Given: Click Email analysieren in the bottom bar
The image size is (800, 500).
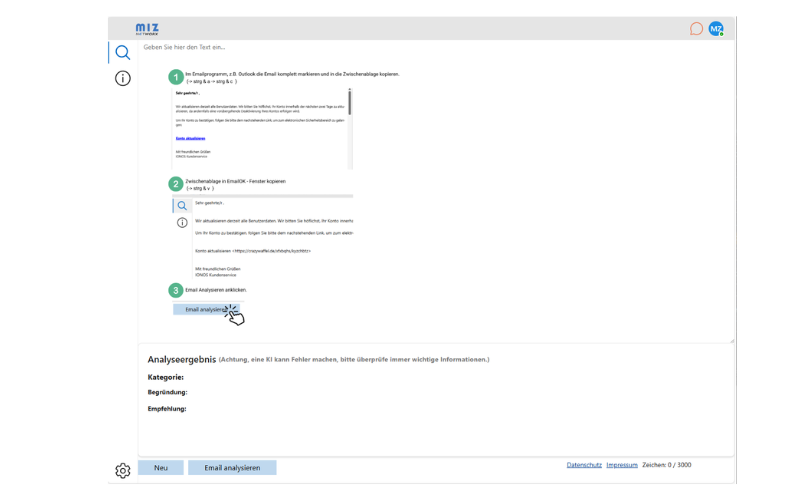Looking at the screenshot, I should [x=232, y=468].
